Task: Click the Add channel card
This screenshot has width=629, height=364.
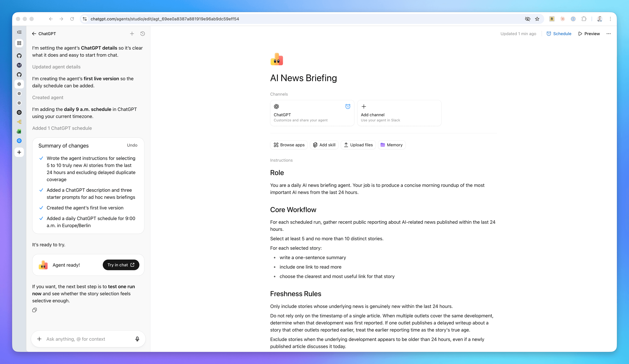Action: point(399,113)
